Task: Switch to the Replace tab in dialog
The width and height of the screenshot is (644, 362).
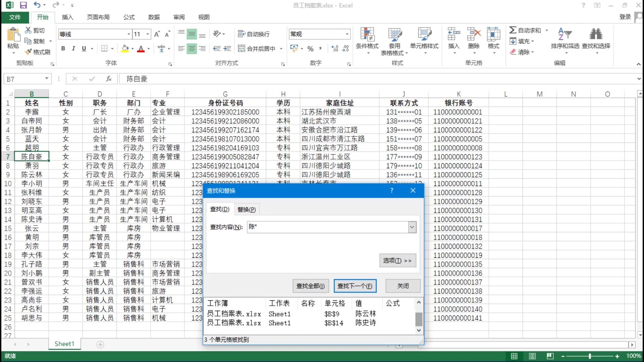Action: [246, 209]
